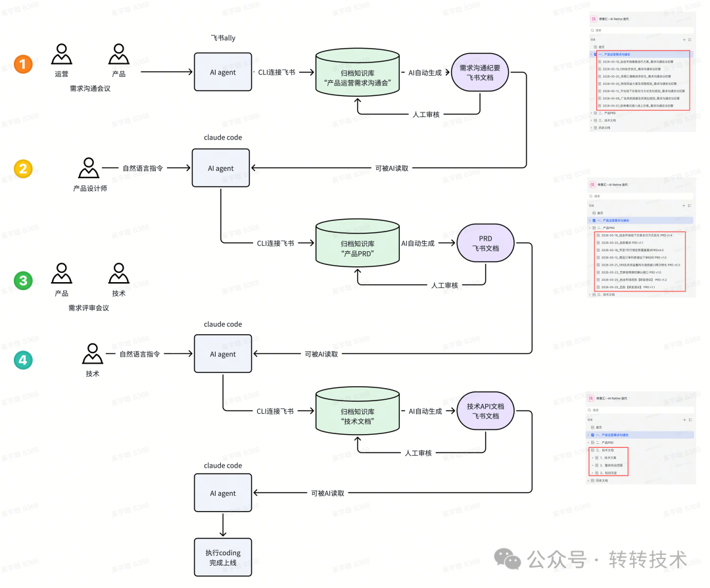Open the 技术API文档 飞书文档 node
The height and width of the screenshot is (588, 710).
click(x=485, y=411)
